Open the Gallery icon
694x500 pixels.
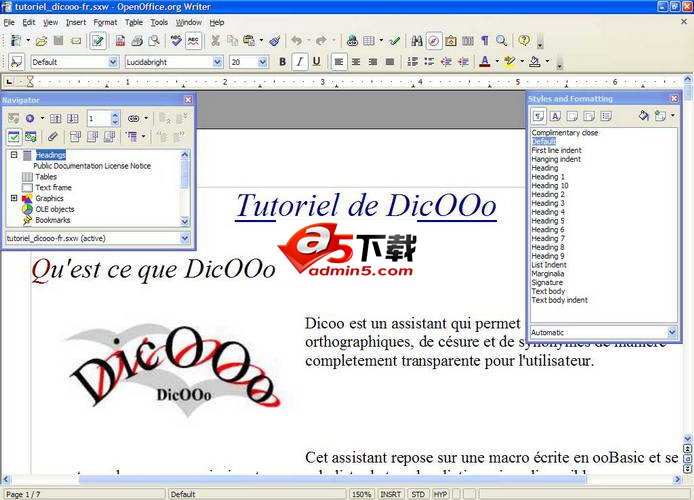click(451, 41)
